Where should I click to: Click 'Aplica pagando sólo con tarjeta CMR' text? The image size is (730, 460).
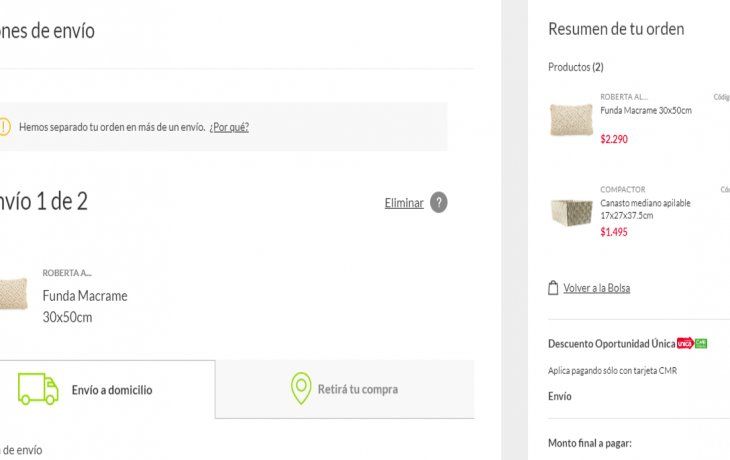[x=613, y=371]
